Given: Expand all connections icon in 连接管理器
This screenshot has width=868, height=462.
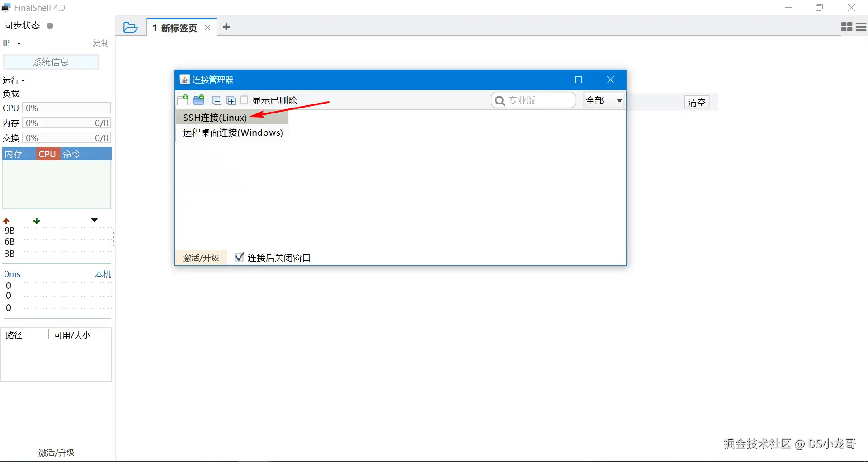Looking at the screenshot, I should 231,100.
